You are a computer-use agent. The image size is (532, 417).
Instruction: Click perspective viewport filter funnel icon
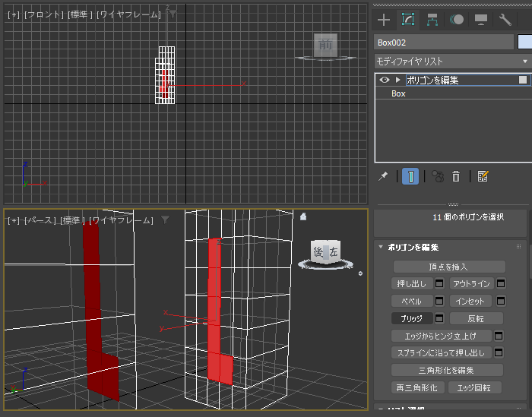165,220
